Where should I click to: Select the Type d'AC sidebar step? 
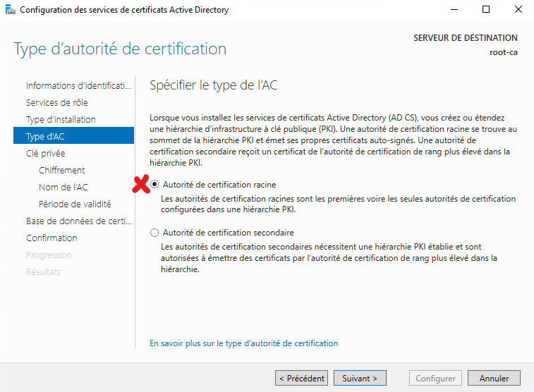(73, 136)
